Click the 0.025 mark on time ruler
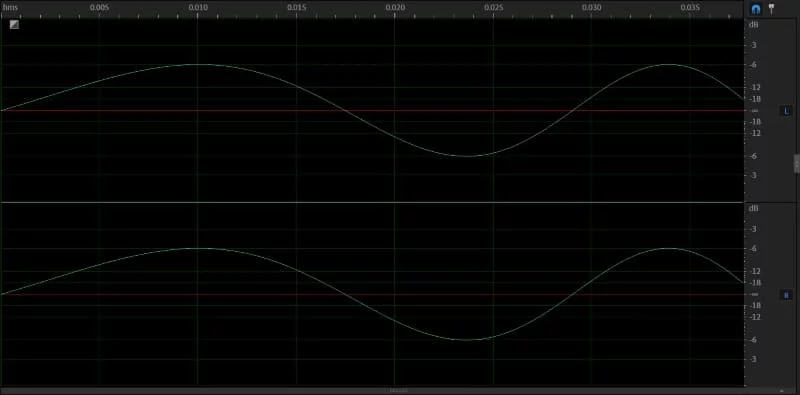The image size is (800, 395). click(493, 8)
